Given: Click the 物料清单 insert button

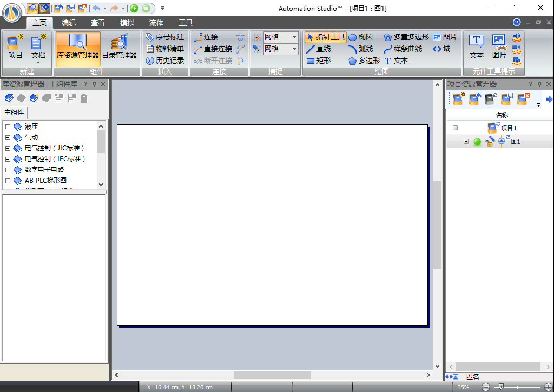Looking at the screenshot, I should 164,49.
